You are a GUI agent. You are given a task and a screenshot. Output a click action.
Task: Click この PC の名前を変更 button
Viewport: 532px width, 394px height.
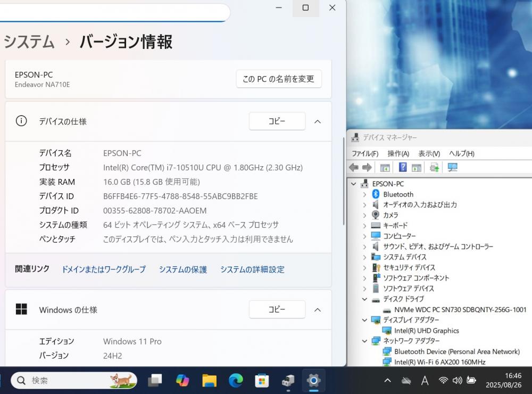click(279, 79)
